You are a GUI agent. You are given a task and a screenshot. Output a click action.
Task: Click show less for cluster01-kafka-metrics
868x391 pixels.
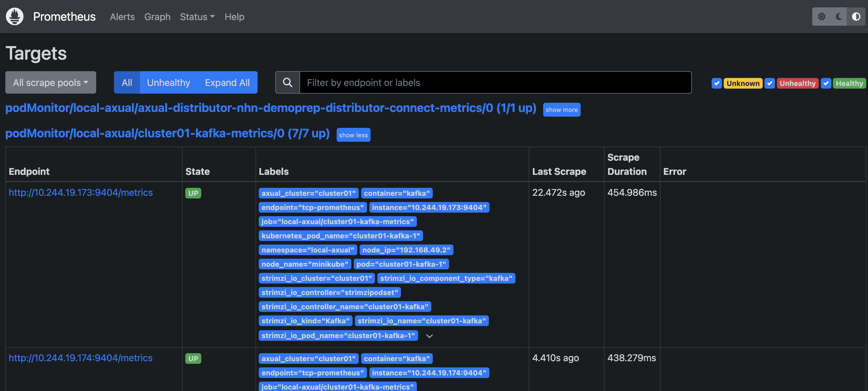coord(353,135)
